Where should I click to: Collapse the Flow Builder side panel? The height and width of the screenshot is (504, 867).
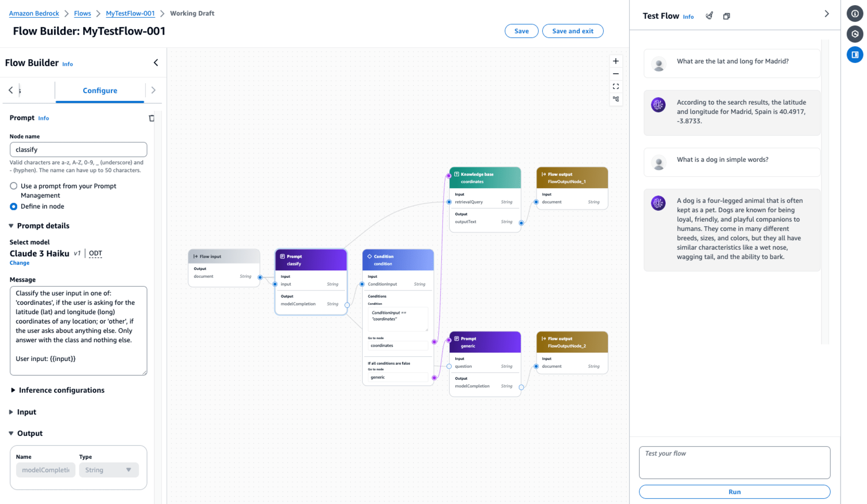[x=156, y=63]
